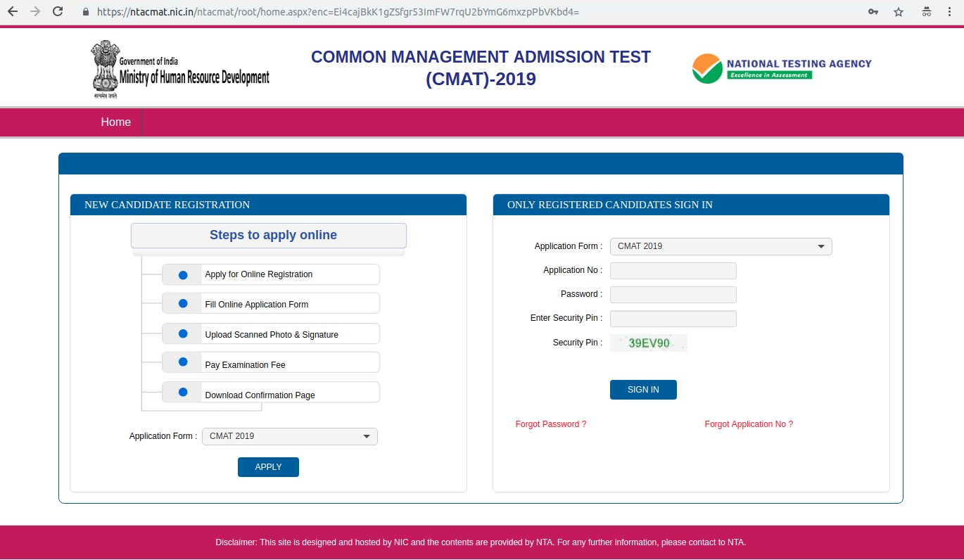Click the 39EV90 security pin captcha image

(649, 343)
